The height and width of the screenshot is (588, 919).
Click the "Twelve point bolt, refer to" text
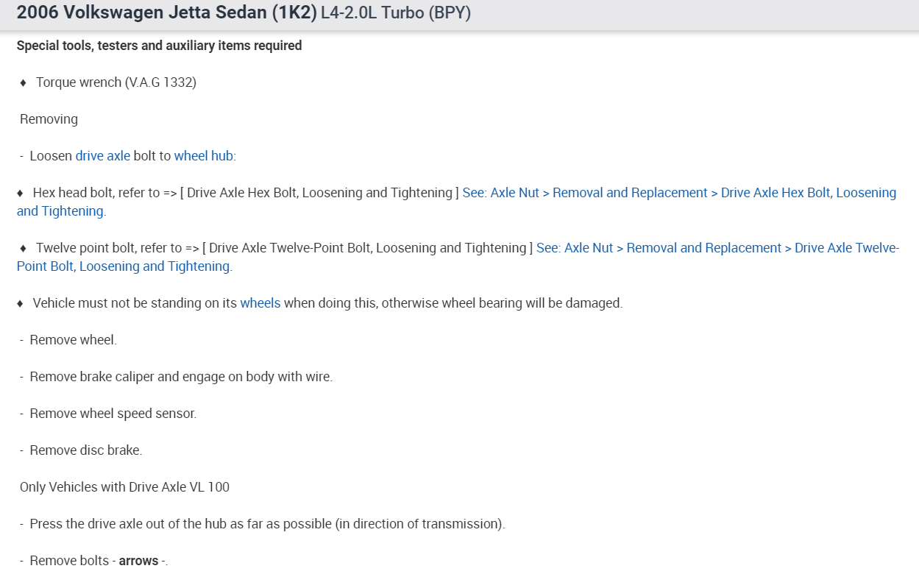point(109,248)
